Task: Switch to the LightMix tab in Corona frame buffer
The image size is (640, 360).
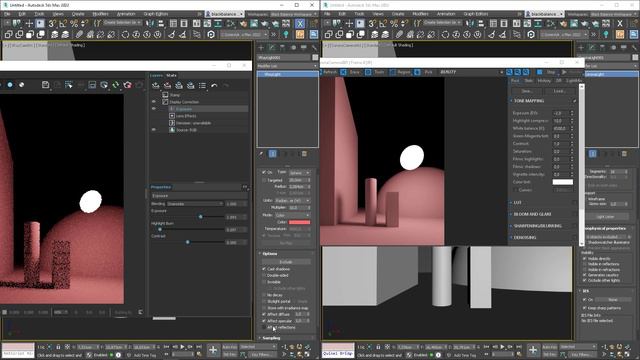Action: [574, 81]
